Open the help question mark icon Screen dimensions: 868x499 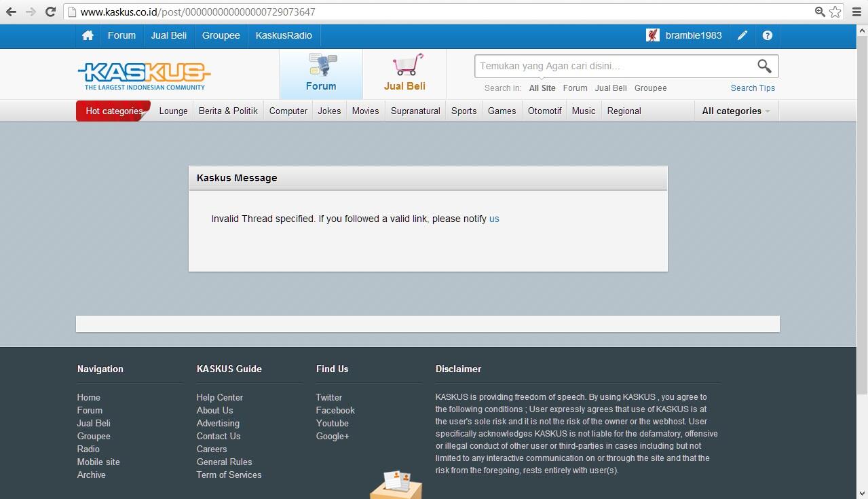click(x=767, y=35)
